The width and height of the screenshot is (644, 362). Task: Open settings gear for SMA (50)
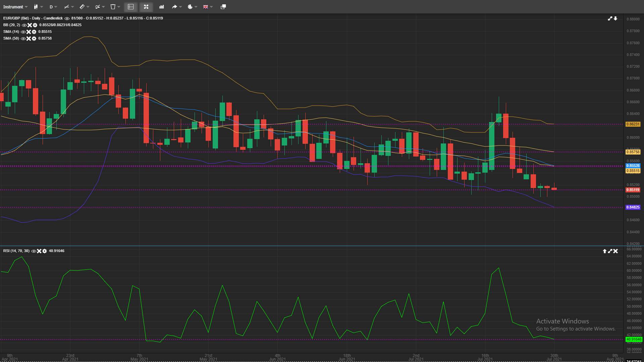(34, 39)
